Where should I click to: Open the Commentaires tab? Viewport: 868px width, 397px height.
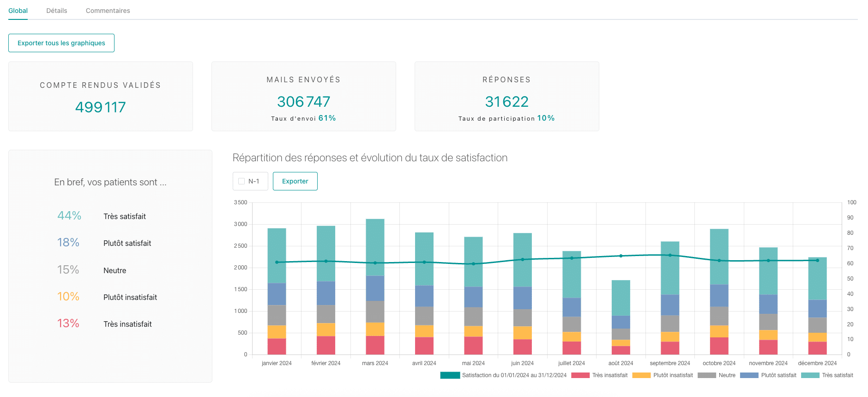(x=108, y=11)
